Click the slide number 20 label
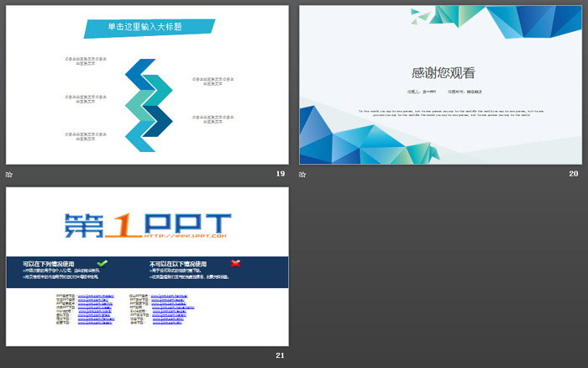Viewport: 588px width, 368px height. coord(574,174)
